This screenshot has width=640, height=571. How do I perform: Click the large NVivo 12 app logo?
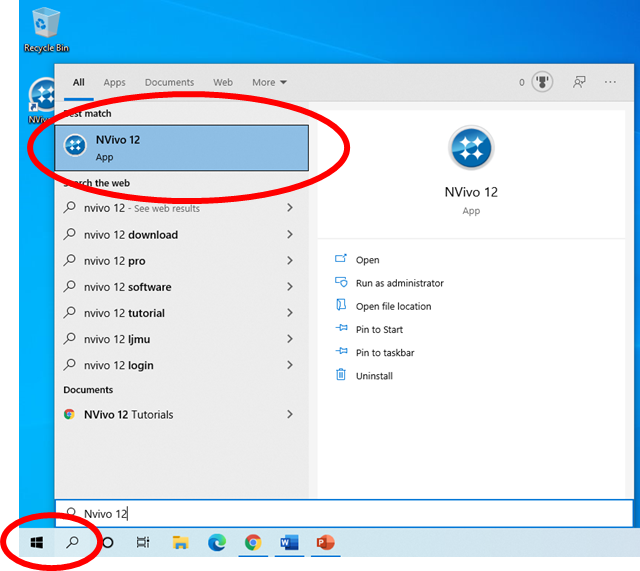click(471, 148)
